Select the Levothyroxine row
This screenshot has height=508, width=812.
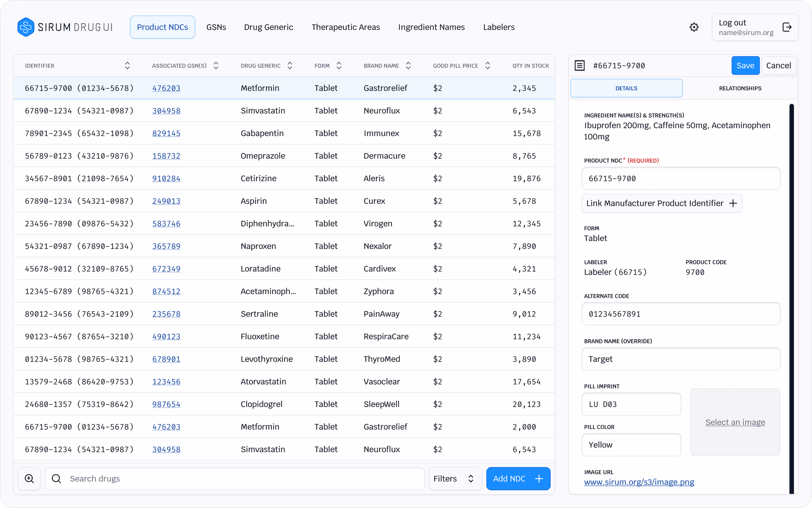(284, 359)
